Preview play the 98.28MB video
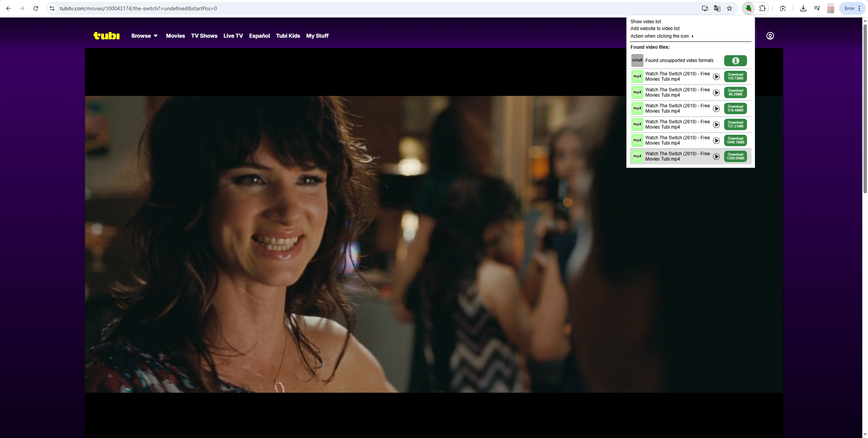The image size is (868, 438). coord(716,92)
